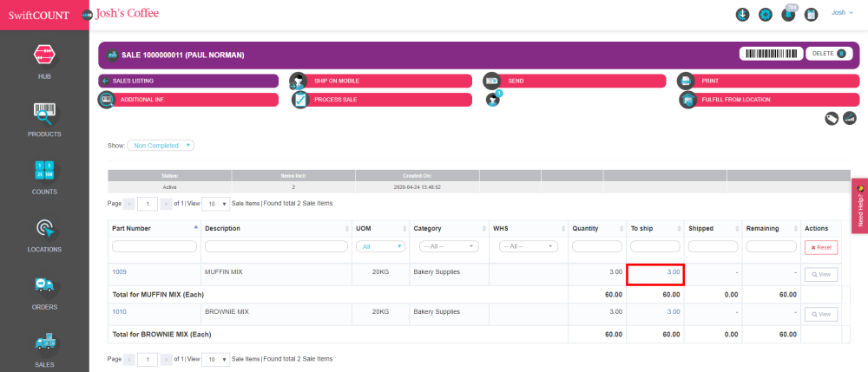The width and height of the screenshot is (868, 372).
Task: Click the checkmark icon on PROCESS SALE
Action: click(x=300, y=100)
